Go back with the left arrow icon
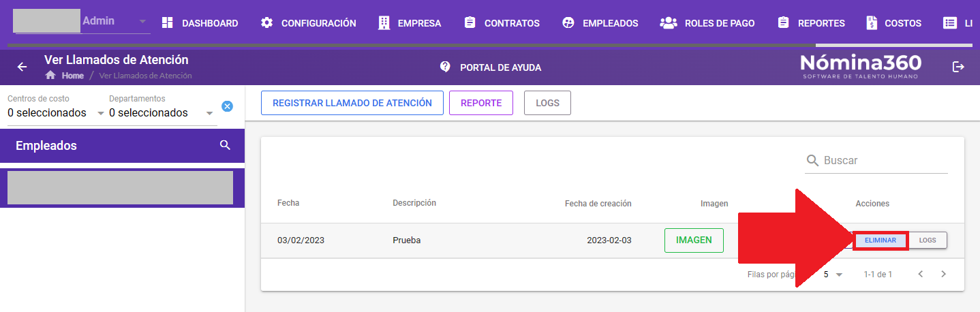The image size is (980, 312). coord(22,67)
